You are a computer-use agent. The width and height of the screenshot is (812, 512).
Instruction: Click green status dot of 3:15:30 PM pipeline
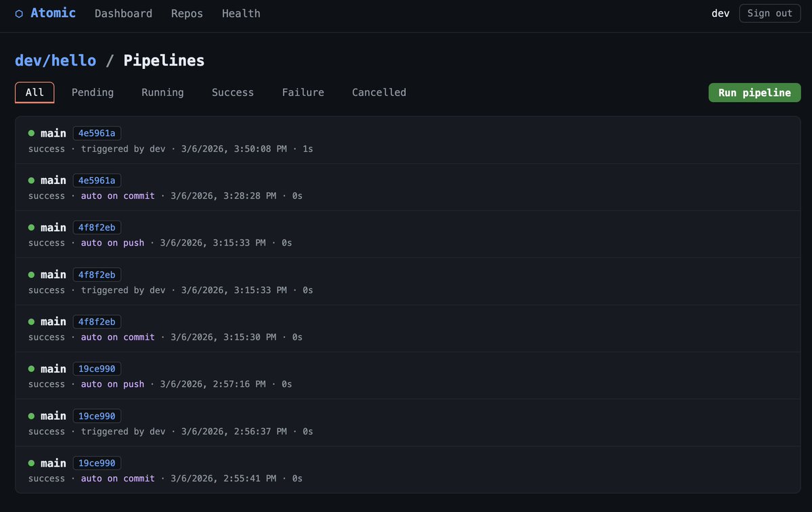click(31, 322)
